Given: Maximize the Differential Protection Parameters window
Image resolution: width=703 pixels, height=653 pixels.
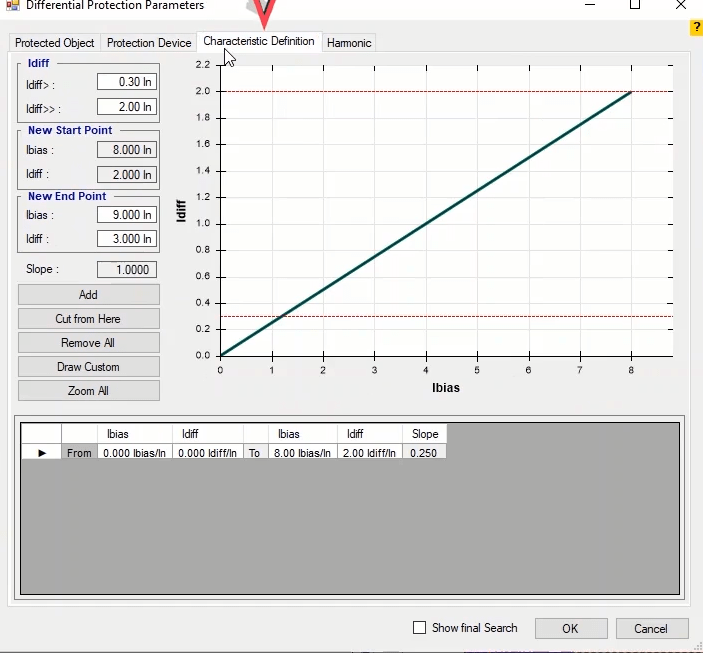Looking at the screenshot, I should pyautogui.click(x=635, y=5).
